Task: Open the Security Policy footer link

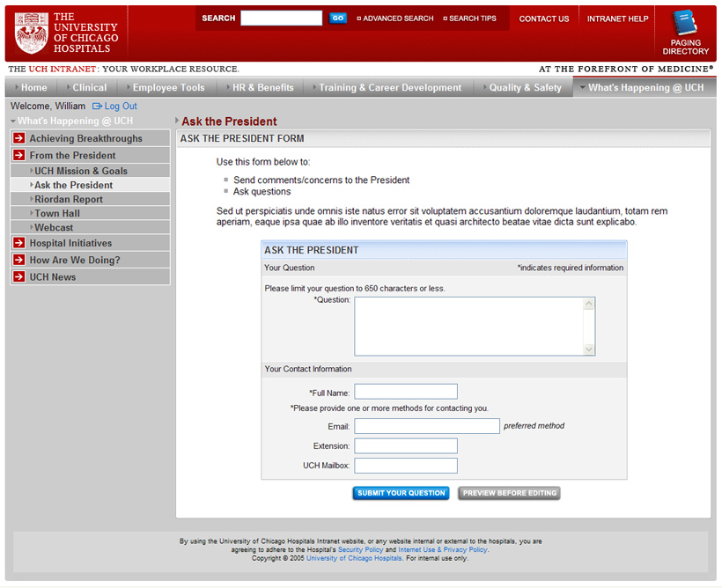Action: 360,550
